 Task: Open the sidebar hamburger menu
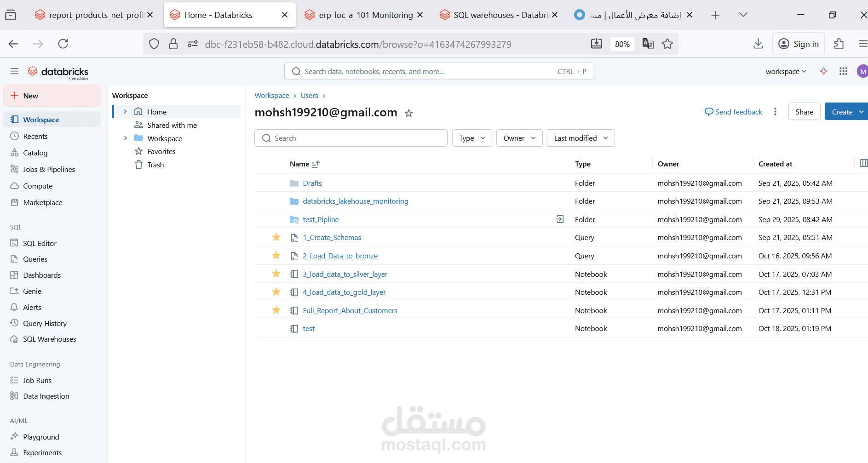tap(15, 71)
